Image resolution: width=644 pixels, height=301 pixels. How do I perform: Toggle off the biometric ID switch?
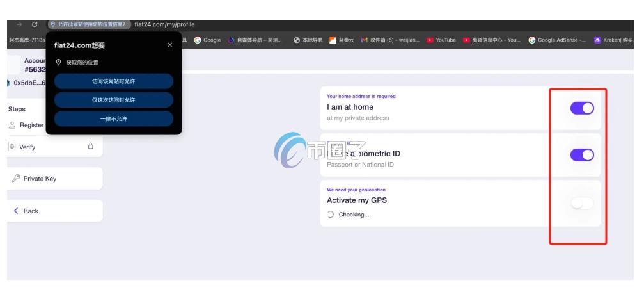coord(581,154)
